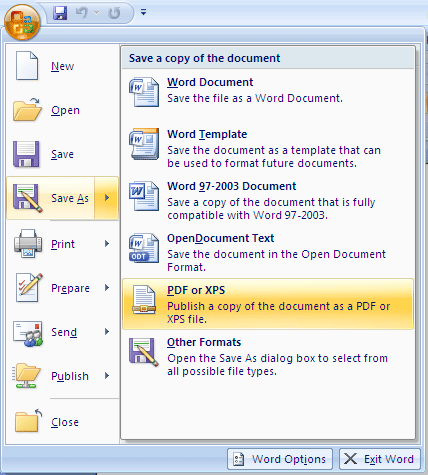Click the PDF or XPS document icon
Image resolution: width=428 pixels, height=475 pixels.
(x=144, y=300)
